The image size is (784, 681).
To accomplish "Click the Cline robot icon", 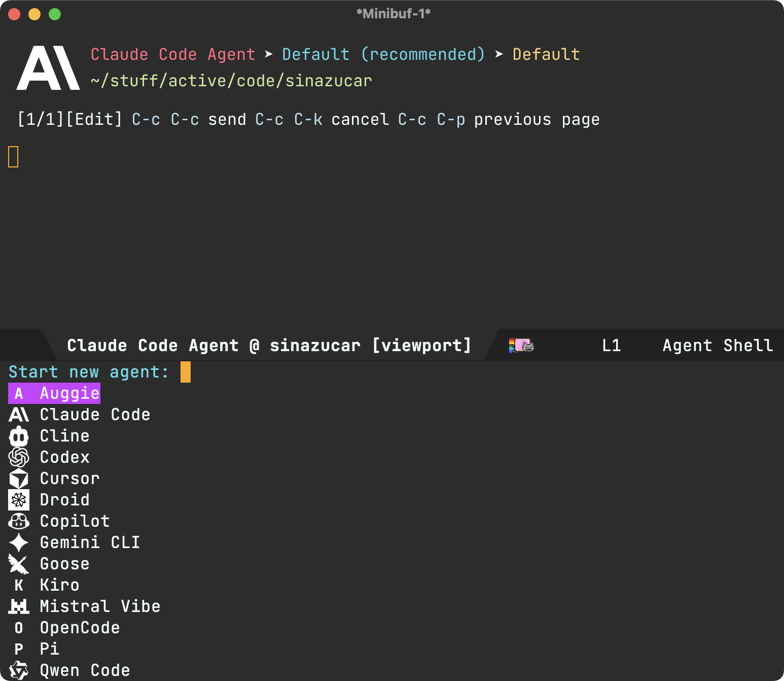I will point(19,436).
